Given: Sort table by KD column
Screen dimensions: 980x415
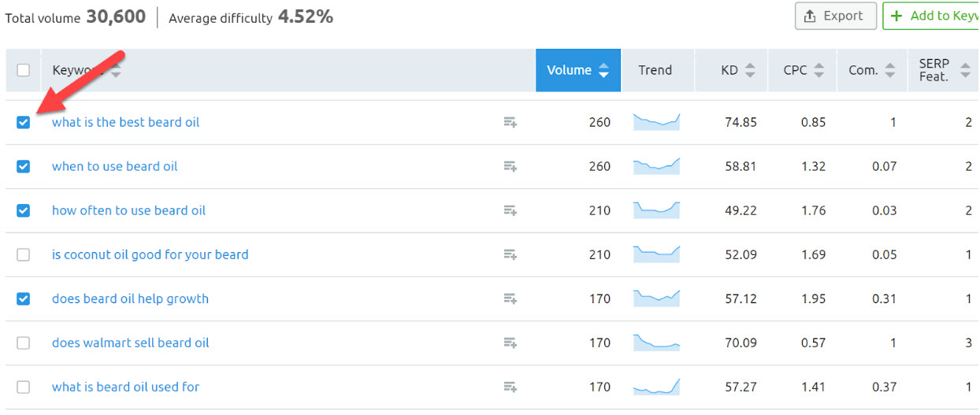Looking at the screenshot, I should [737, 70].
